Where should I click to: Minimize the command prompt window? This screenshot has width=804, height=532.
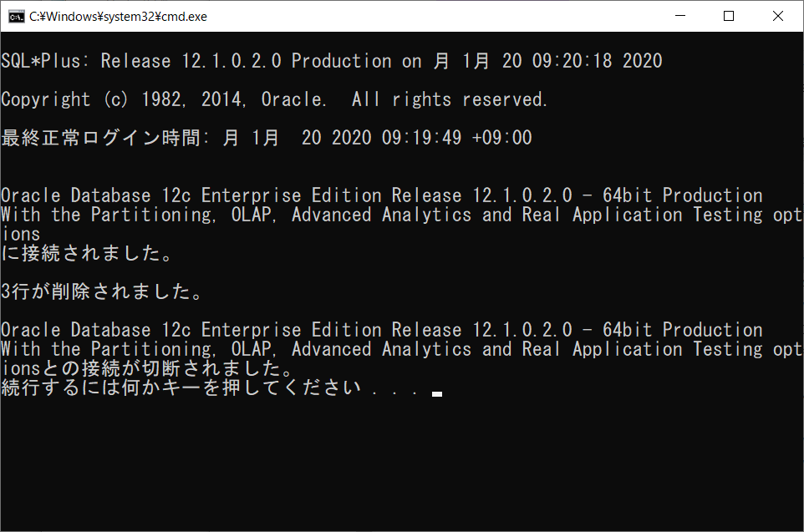point(682,16)
